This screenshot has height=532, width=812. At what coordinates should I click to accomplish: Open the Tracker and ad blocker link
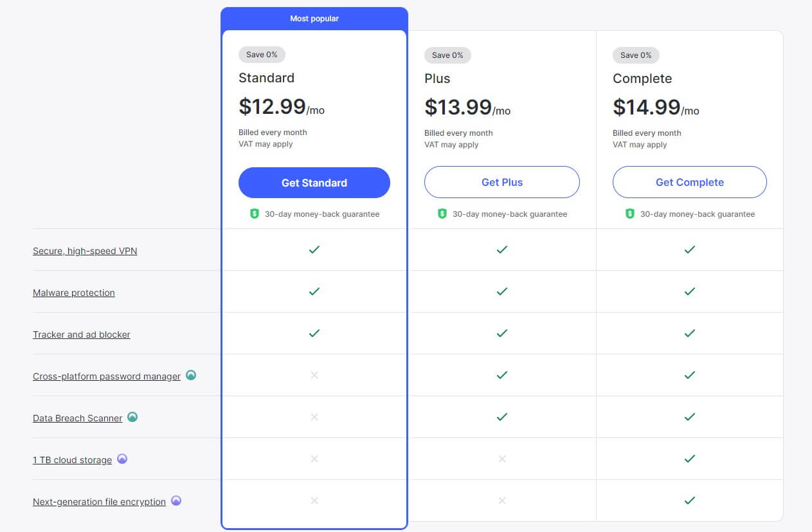click(x=82, y=335)
